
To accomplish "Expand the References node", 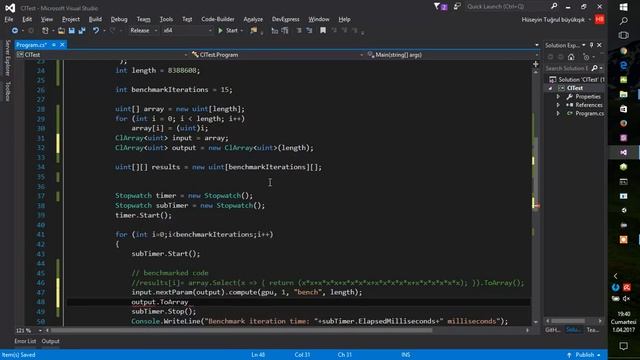I will click(x=558, y=105).
